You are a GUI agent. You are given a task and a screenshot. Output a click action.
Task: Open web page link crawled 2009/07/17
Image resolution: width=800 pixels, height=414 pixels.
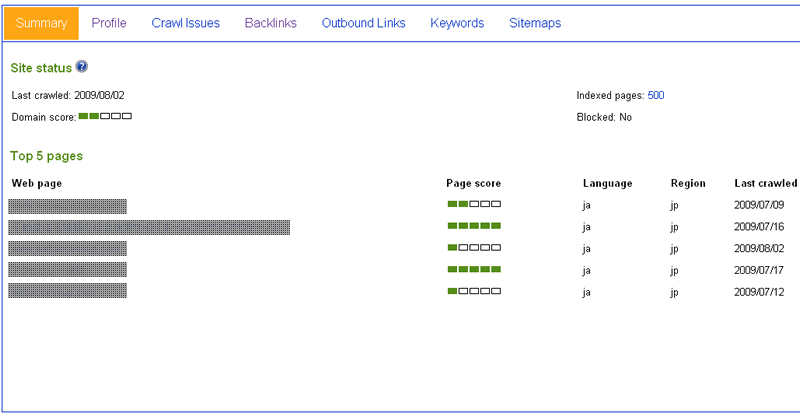click(x=67, y=270)
